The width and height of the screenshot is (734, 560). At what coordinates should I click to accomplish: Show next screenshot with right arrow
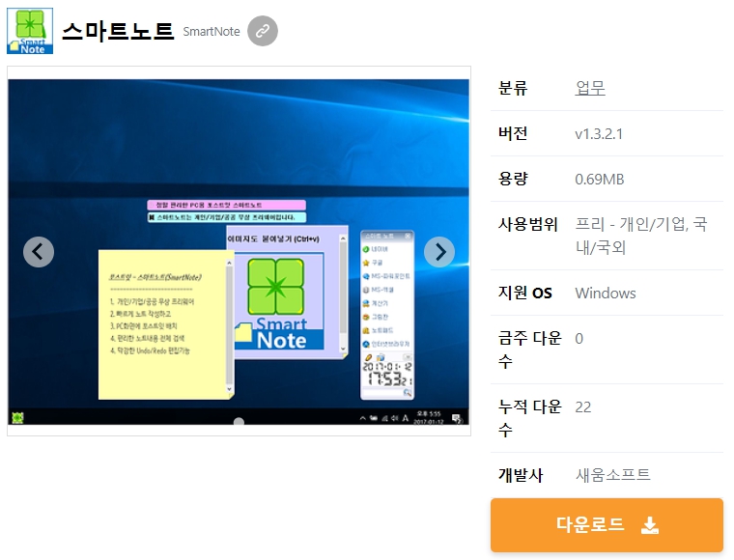439,252
